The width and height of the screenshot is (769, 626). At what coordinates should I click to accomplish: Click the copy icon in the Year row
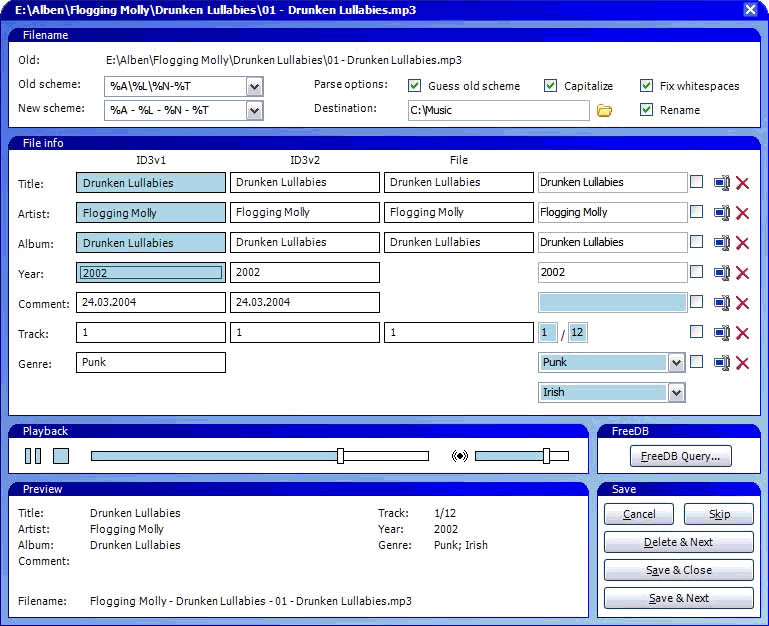721,273
